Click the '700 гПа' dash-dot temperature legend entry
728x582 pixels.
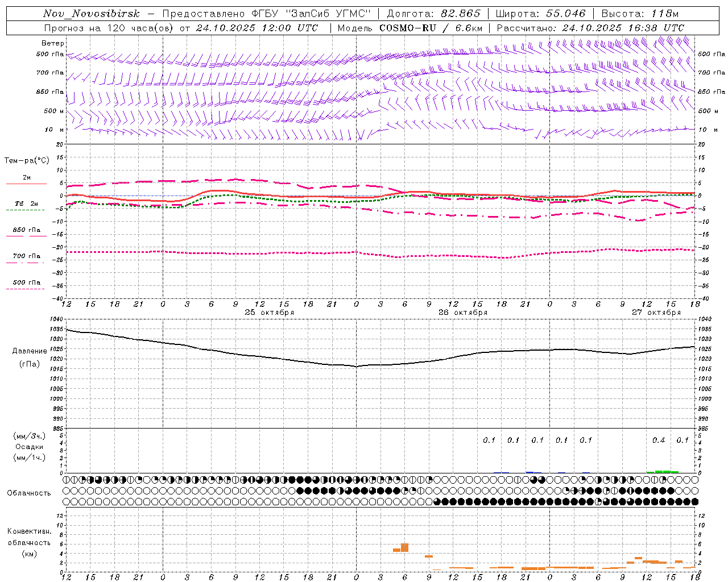click(26, 259)
